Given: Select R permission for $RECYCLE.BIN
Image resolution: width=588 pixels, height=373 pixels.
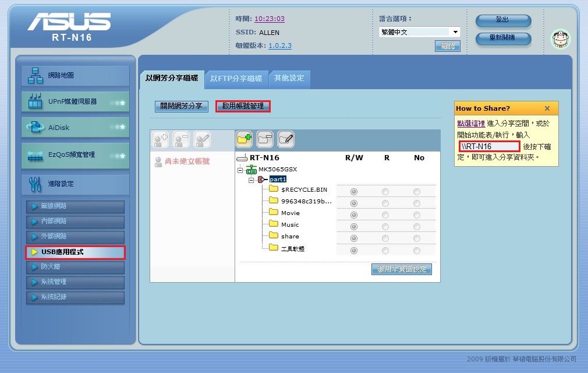Looking at the screenshot, I should (x=385, y=192).
